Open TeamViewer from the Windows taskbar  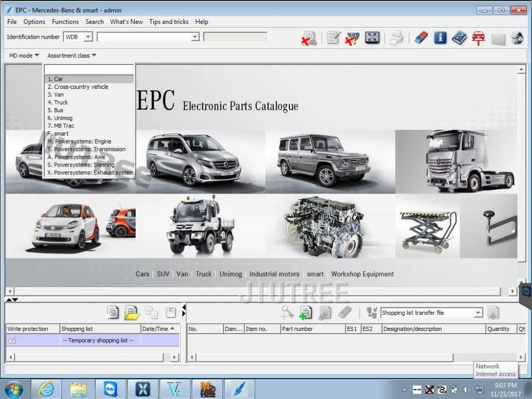[110, 389]
